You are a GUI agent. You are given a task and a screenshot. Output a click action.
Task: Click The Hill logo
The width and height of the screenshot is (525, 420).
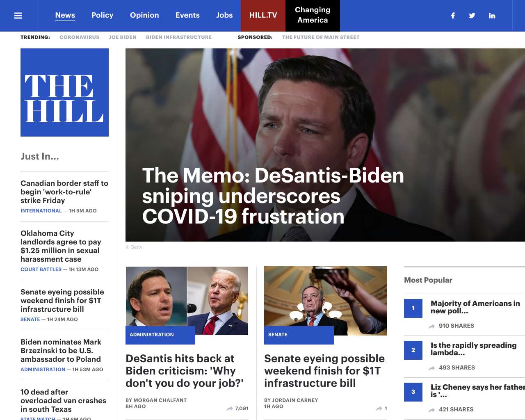(64, 92)
